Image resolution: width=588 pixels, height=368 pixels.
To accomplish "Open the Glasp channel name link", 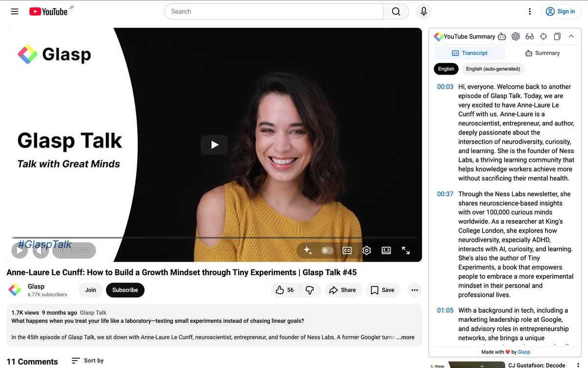I will 36,287.
